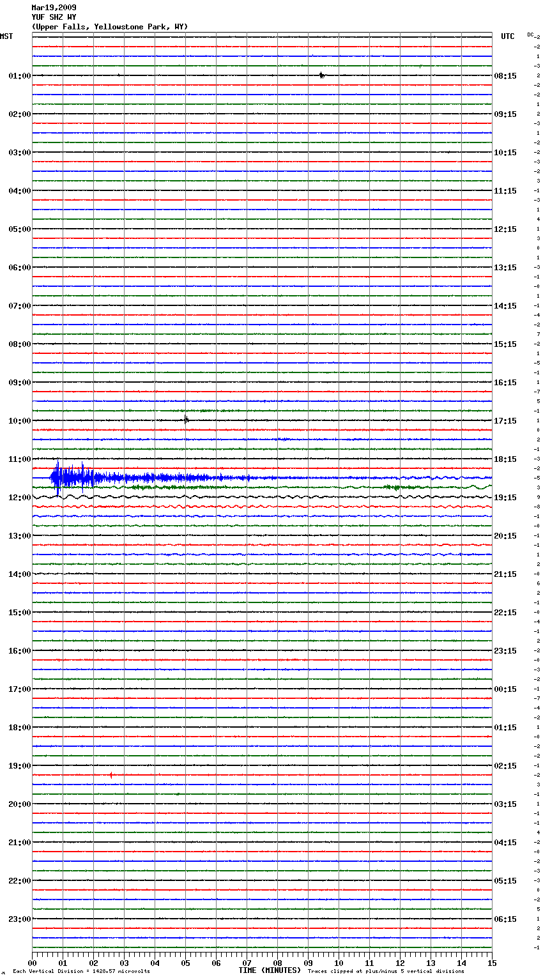Select the station code YUF SHZ WY
Image resolution: width=543 pixels, height=980 pixels.
[x=54, y=17]
